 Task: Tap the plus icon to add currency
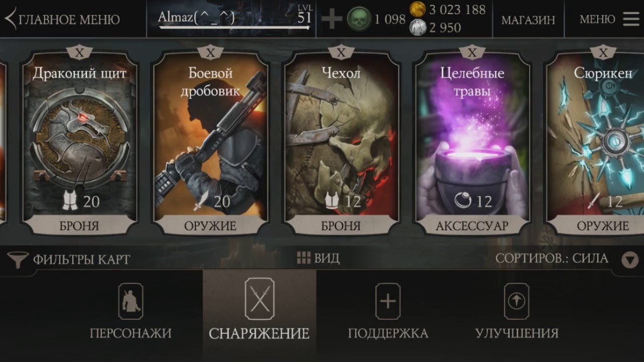(332, 19)
